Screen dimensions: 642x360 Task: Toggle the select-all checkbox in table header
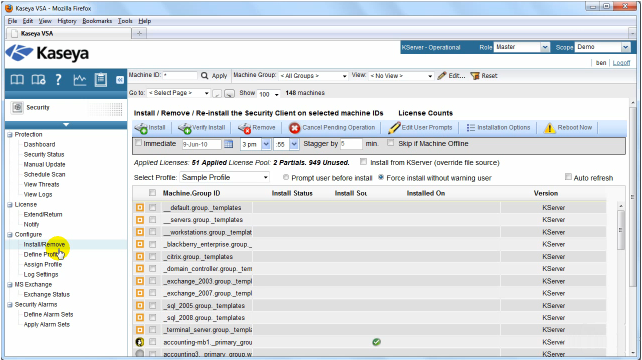152,192
